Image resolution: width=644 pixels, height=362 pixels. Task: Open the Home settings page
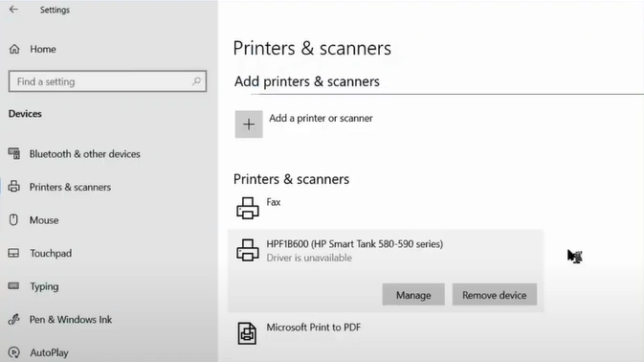43,49
